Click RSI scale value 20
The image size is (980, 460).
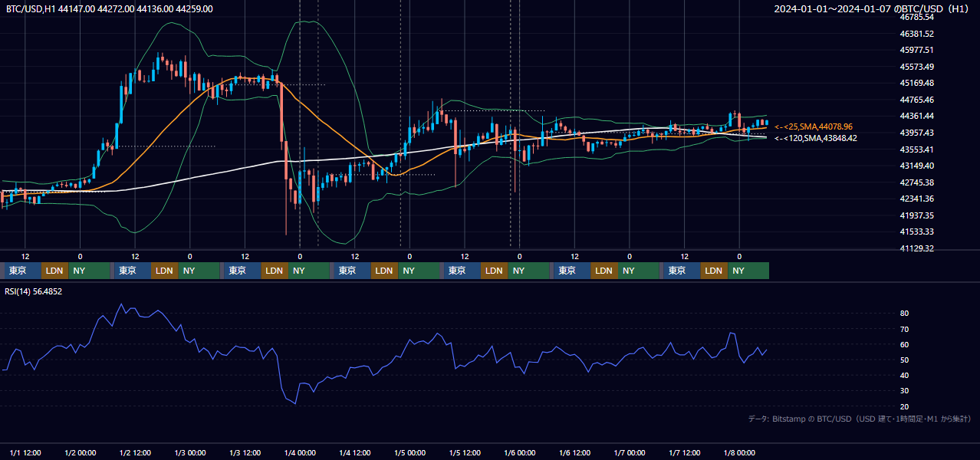click(x=905, y=406)
